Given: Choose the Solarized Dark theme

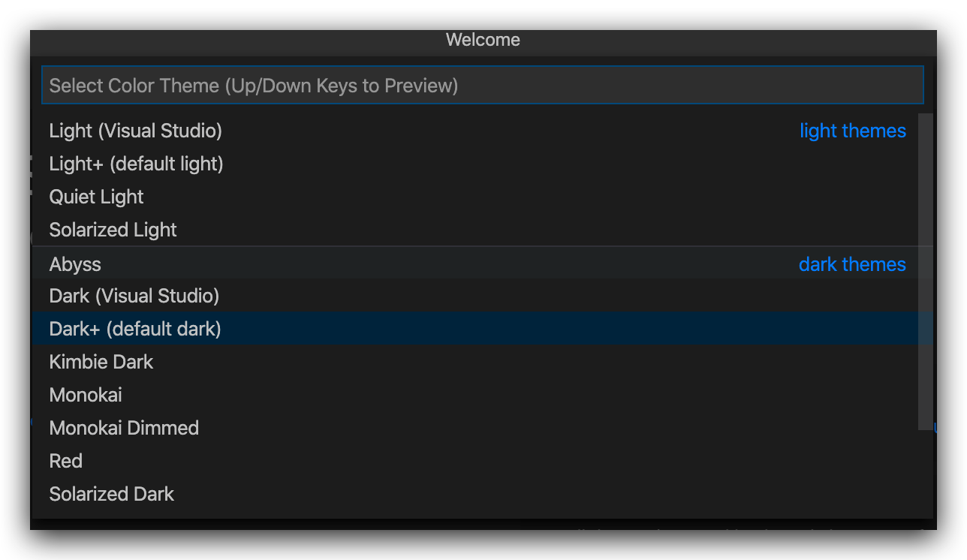Looking at the screenshot, I should tap(112, 494).
